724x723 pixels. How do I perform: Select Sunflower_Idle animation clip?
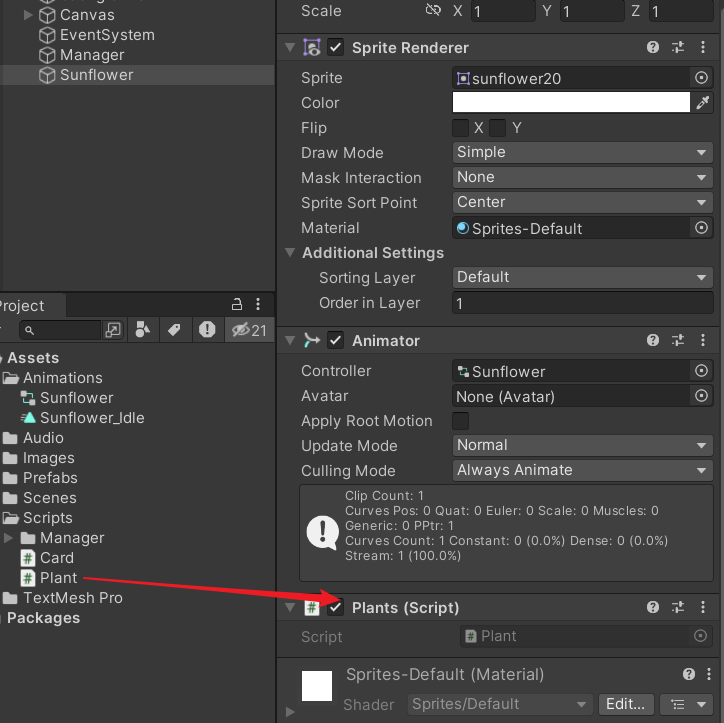pos(92,418)
